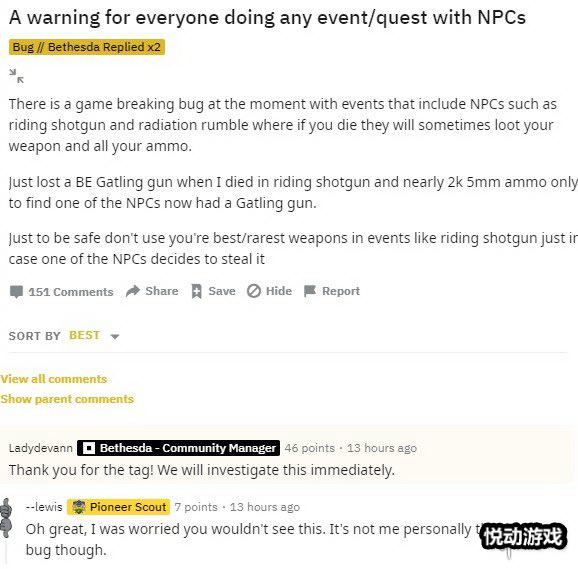Click the Pioneer Scout badge icon
Image resolution: width=578 pixels, height=569 pixels.
[79, 507]
